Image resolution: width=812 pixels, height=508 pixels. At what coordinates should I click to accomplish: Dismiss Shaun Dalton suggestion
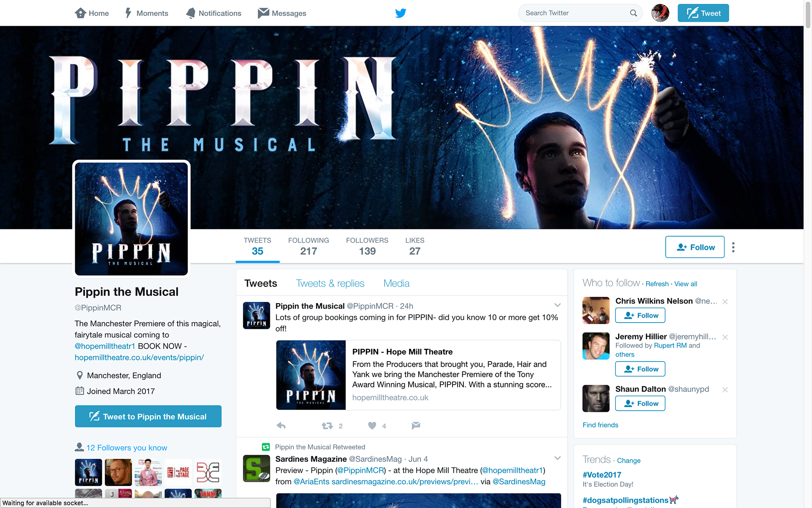pos(725,389)
